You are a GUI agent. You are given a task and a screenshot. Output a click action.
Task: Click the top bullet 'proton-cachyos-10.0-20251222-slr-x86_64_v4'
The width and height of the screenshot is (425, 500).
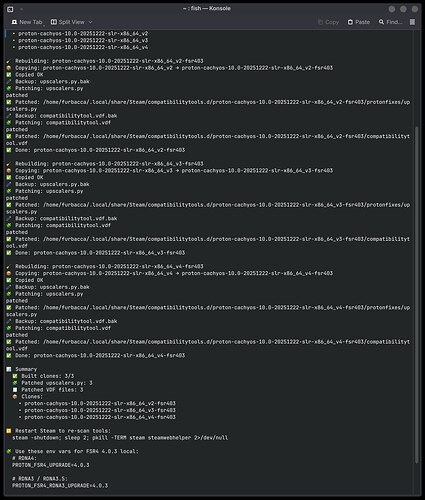click(80, 47)
